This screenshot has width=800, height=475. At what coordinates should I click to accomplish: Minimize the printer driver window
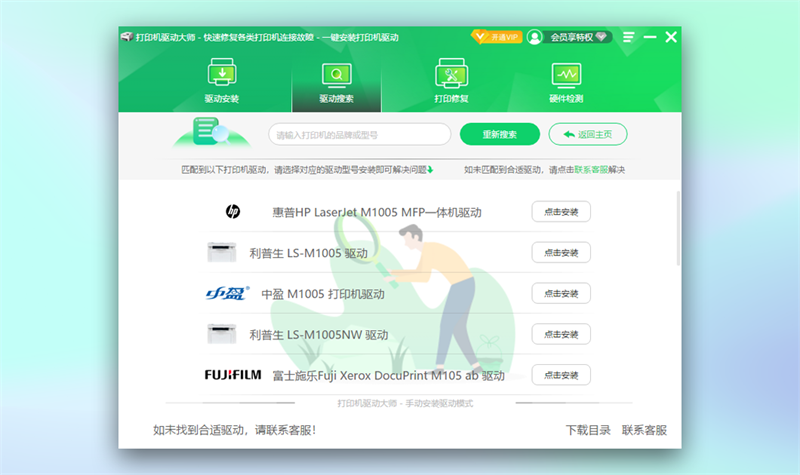(649, 37)
